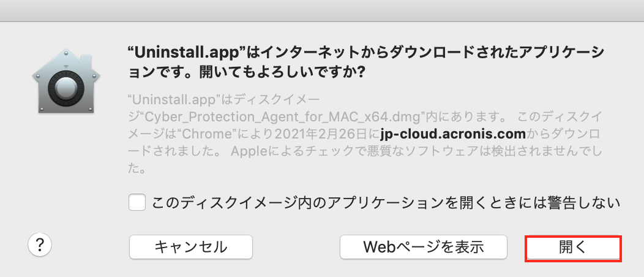Click the Cyber_Protection_Agent_for_MAC_x64.dmg file name
The height and width of the screenshot is (277, 644).
[283, 117]
